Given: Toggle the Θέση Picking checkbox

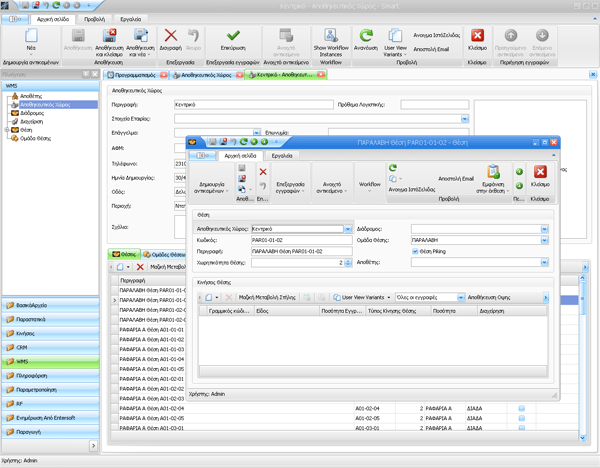Looking at the screenshot, I should 415,251.
